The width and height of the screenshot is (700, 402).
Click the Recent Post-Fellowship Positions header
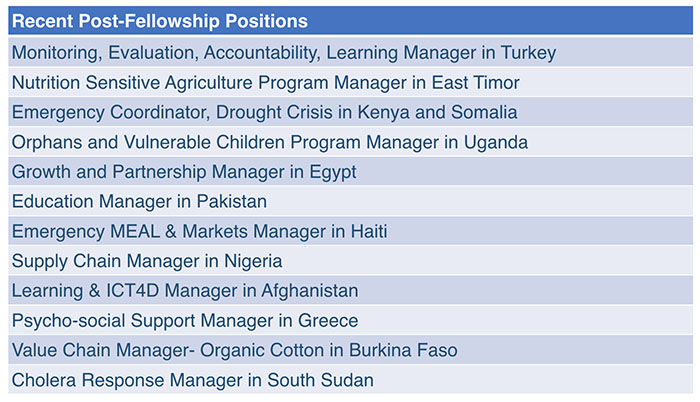click(x=350, y=21)
